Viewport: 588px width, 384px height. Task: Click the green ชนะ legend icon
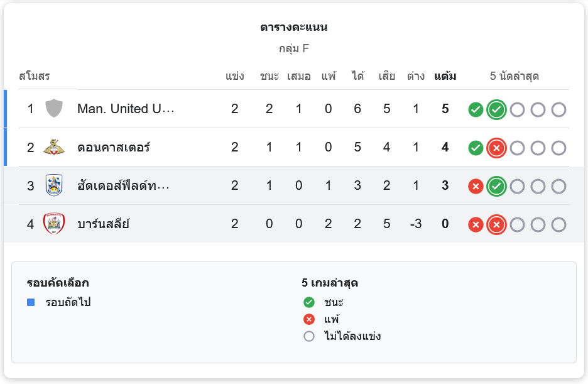[308, 302]
